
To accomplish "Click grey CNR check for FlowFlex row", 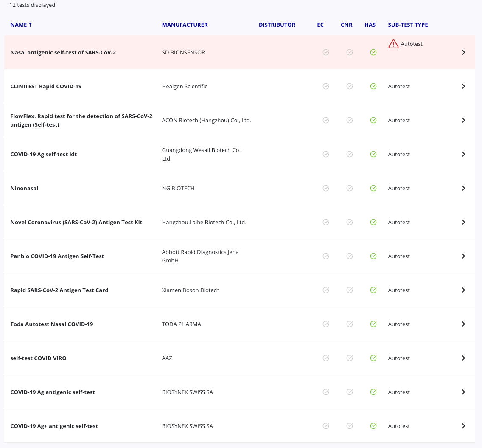I will (350, 120).
